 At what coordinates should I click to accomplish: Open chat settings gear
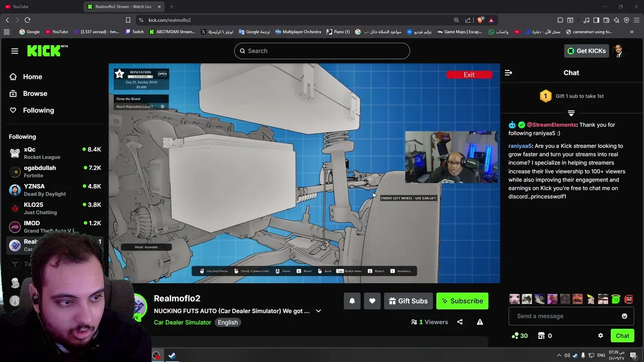pos(600,336)
